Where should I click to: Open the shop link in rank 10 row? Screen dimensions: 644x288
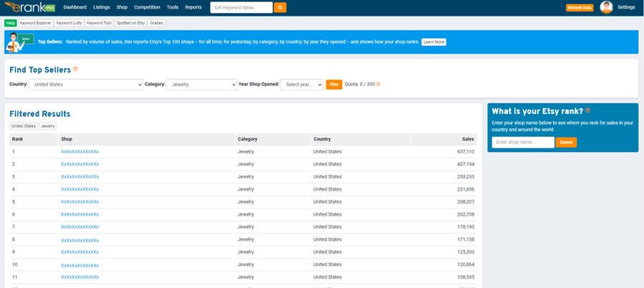coord(79,265)
